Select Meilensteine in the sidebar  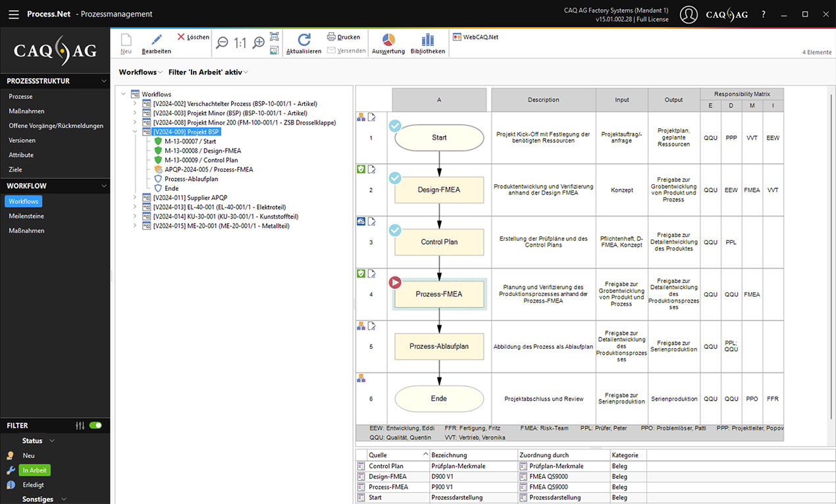pyautogui.click(x=25, y=216)
